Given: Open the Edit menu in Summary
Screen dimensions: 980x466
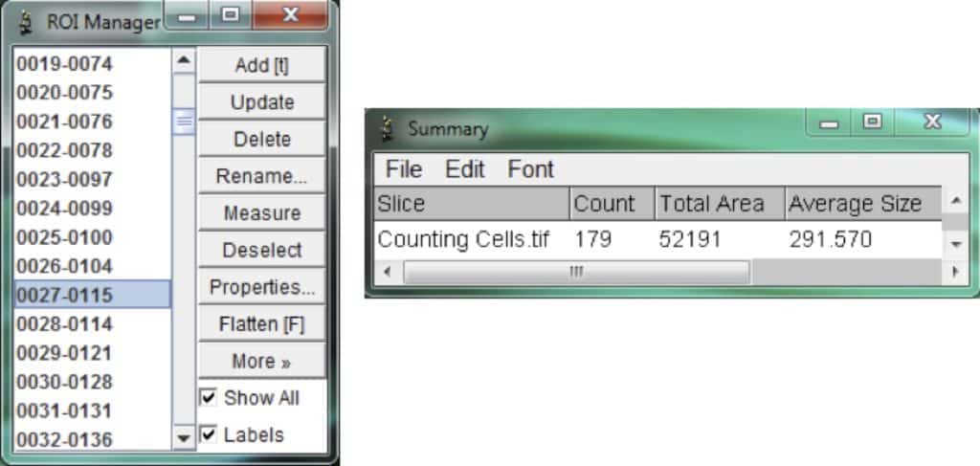Looking at the screenshot, I should 465,169.
